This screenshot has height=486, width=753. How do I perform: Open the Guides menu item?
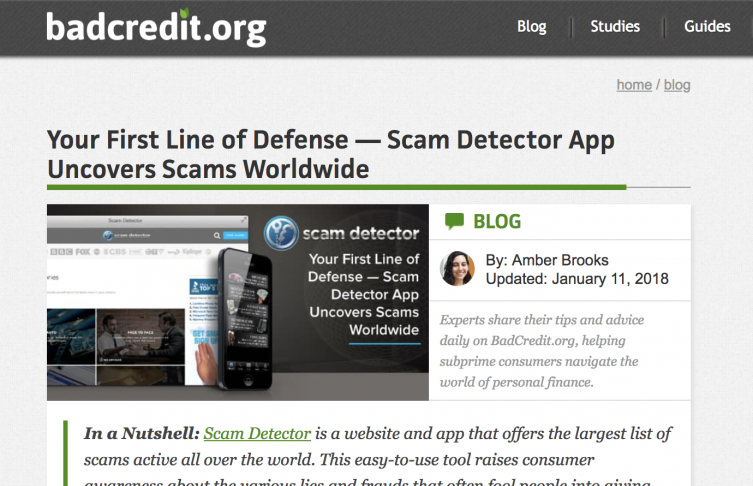[x=707, y=26]
